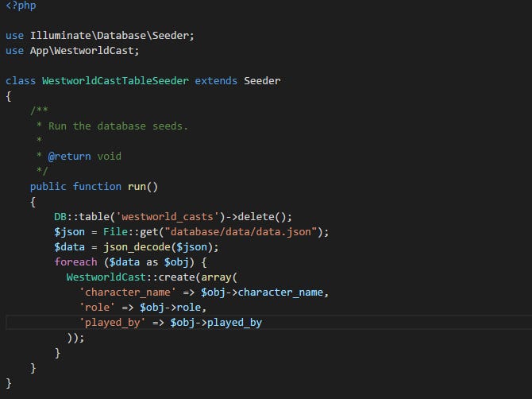Click the closing )); of array
This screenshot has height=399, width=532.
click(x=75, y=338)
